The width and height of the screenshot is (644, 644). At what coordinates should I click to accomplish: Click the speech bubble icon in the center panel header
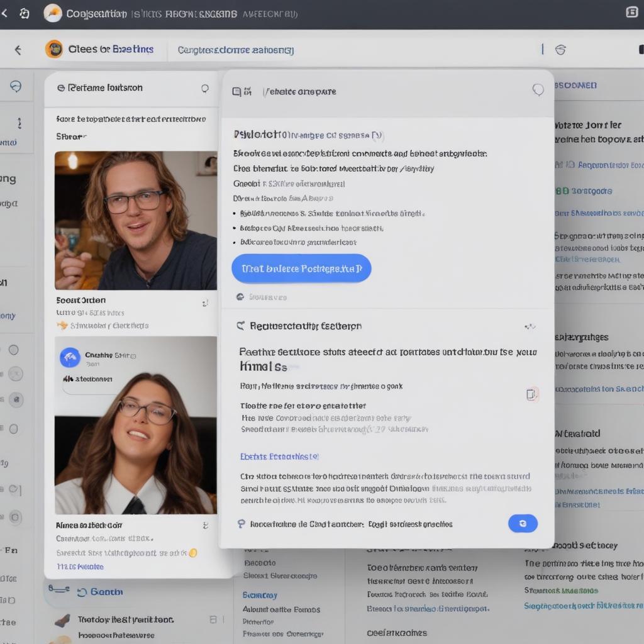[538, 89]
